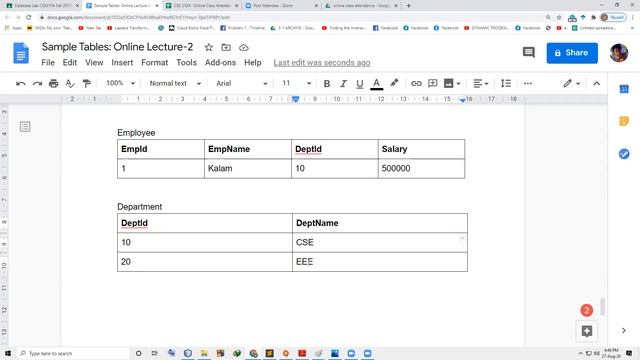Insert an image from toolbar
This screenshot has width=640, height=360.
[x=452, y=84]
